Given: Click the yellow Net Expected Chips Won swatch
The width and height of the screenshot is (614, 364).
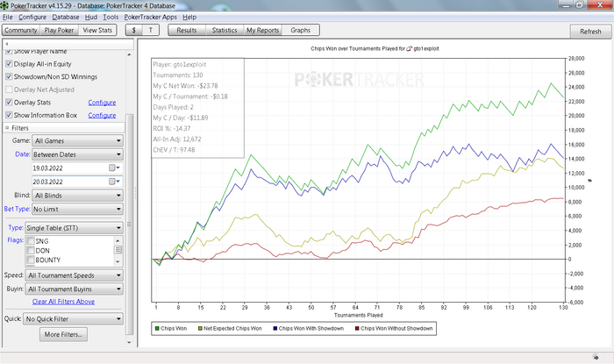Looking at the screenshot, I should (200, 328).
